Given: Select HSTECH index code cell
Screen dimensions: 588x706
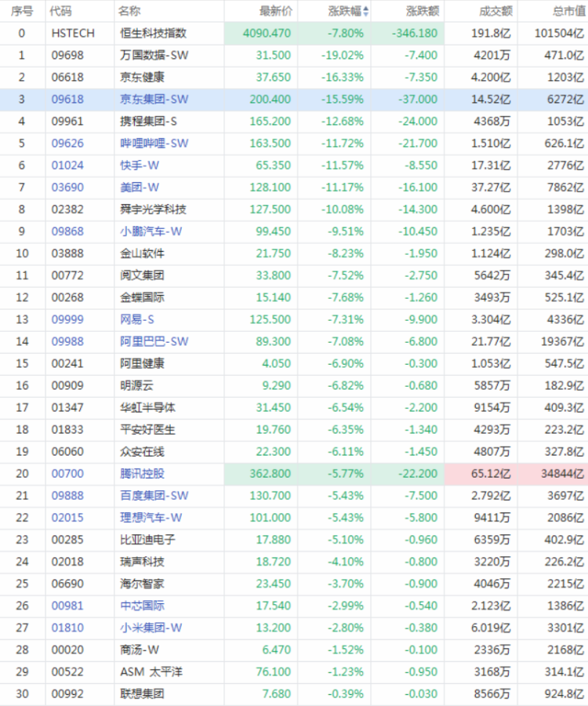Looking at the screenshot, I should point(73,33).
